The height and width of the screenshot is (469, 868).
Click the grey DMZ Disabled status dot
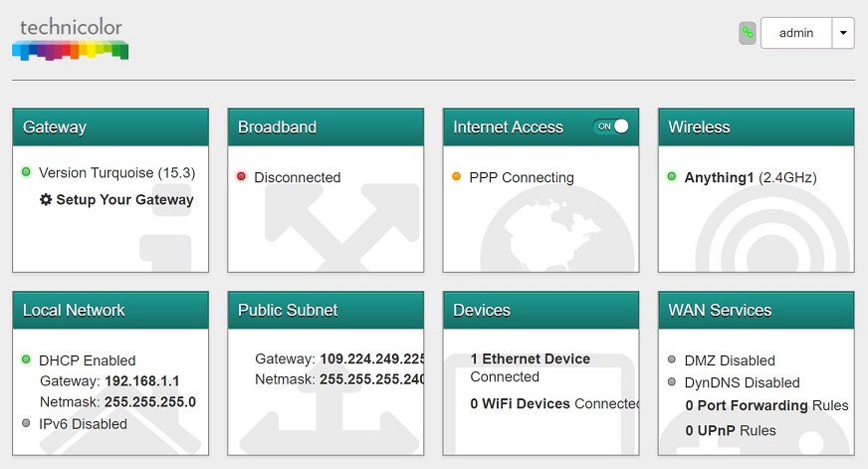click(x=672, y=359)
